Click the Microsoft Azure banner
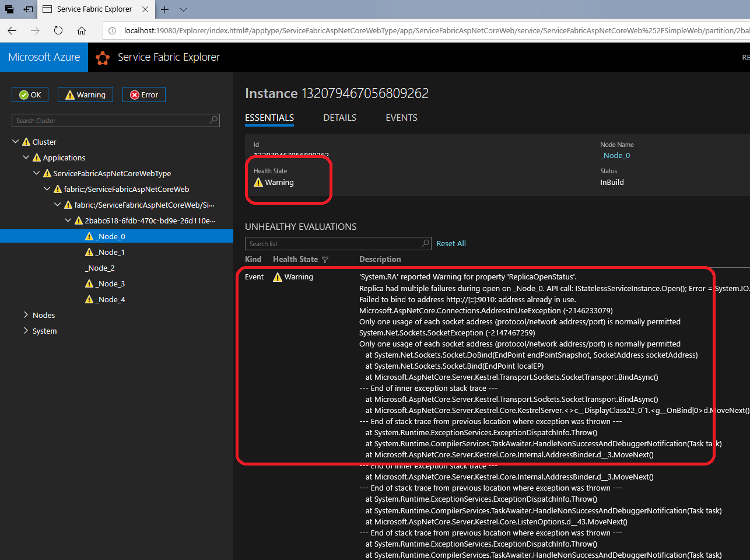This screenshot has height=560, width=750. [44, 57]
